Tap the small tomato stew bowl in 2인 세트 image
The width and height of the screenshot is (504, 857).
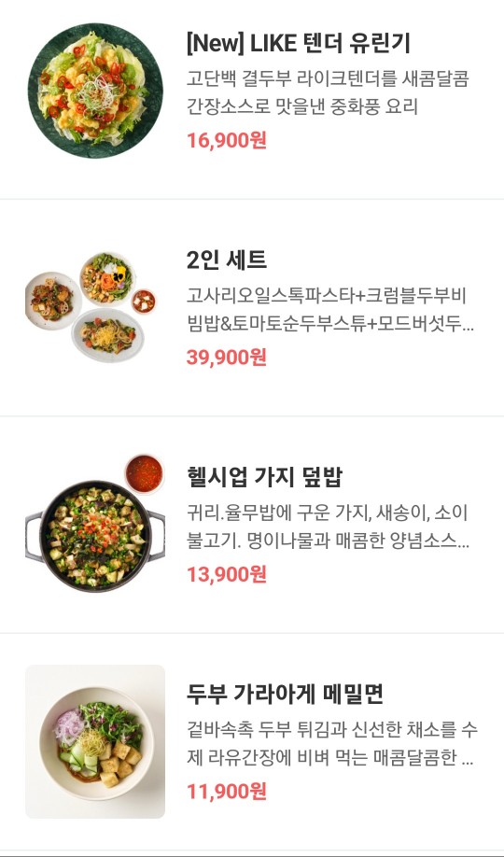144,302
